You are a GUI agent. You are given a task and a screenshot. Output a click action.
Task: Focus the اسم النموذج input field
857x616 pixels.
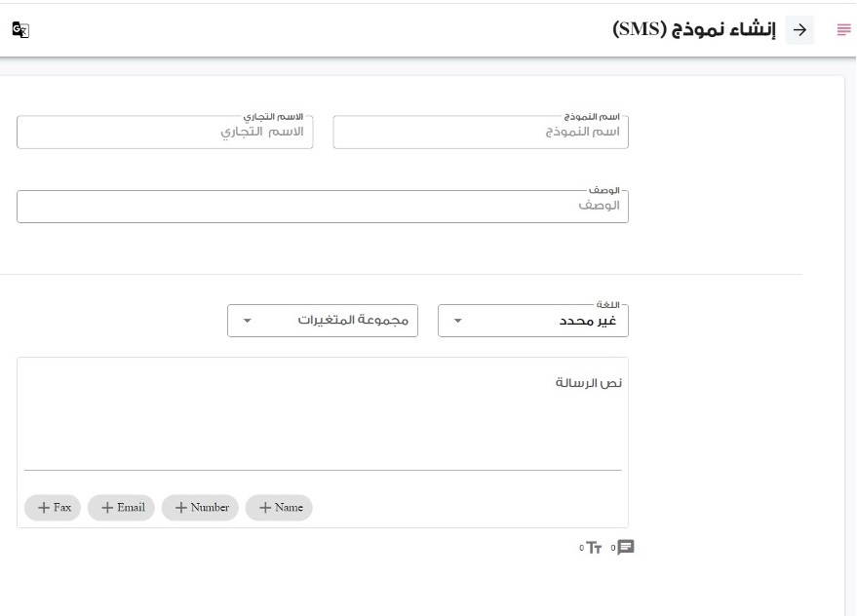point(481,132)
